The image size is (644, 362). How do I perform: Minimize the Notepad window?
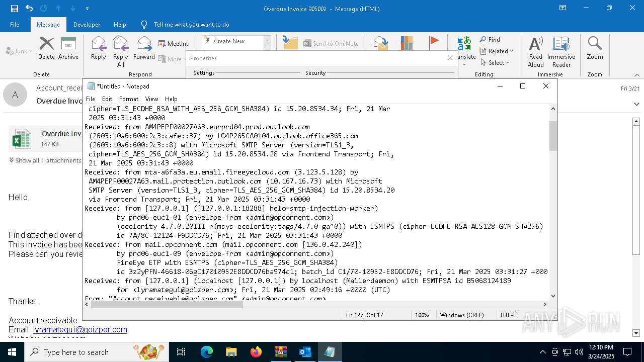click(500, 86)
